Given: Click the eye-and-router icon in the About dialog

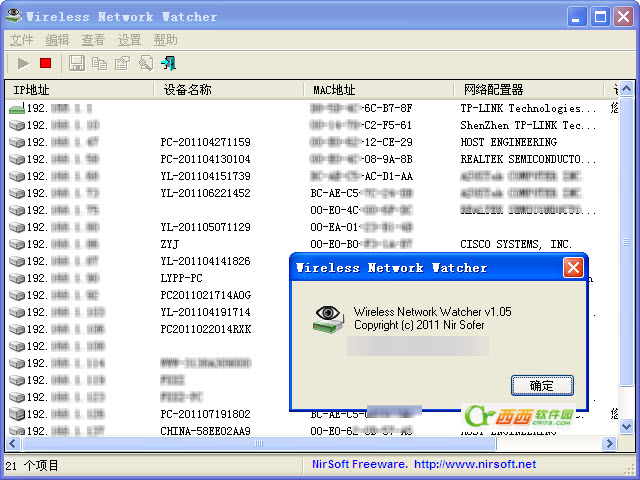Looking at the screenshot, I should tap(329, 320).
